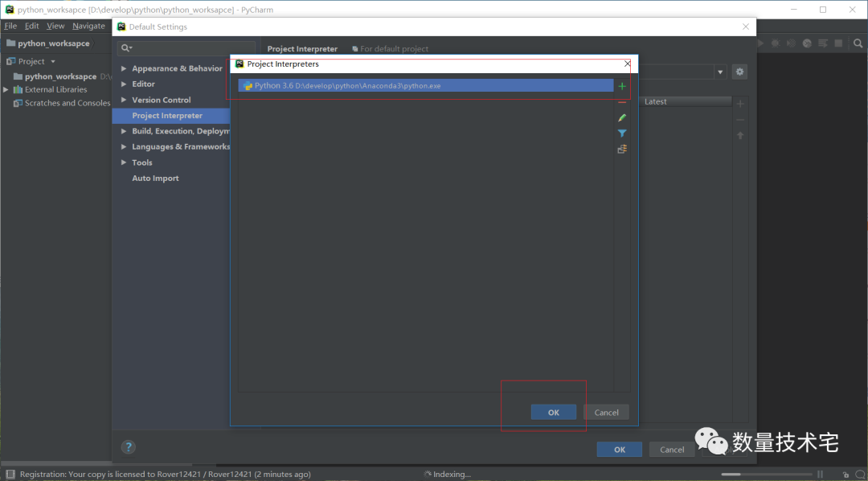The width and height of the screenshot is (868, 481).
Task: Click the Registration license status message
Action: 165,475
